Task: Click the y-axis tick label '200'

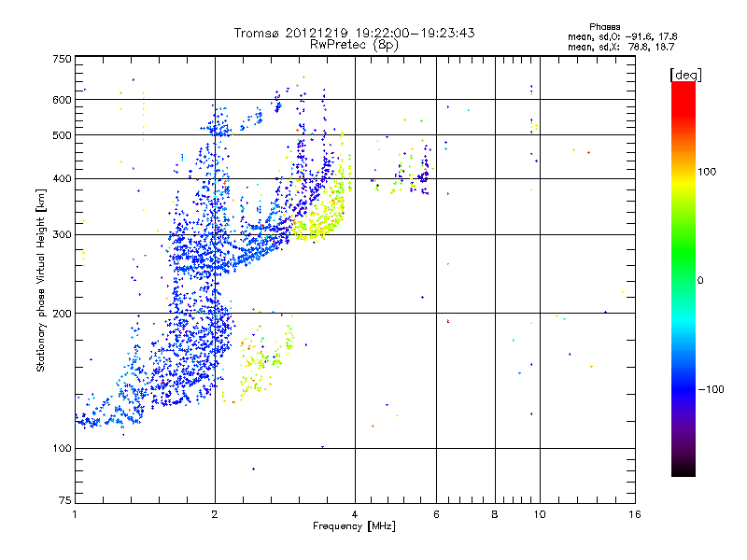Action: 62,314
